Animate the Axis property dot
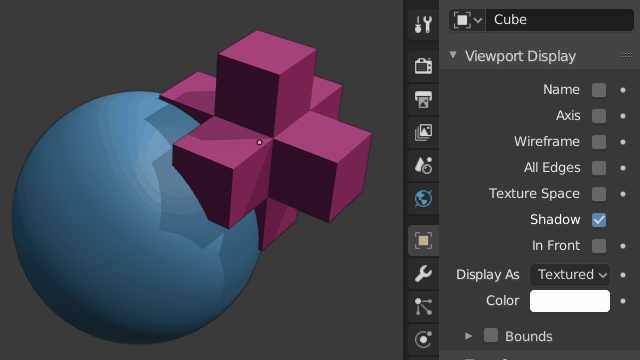Viewport: 640px width, 360px height. (623, 116)
